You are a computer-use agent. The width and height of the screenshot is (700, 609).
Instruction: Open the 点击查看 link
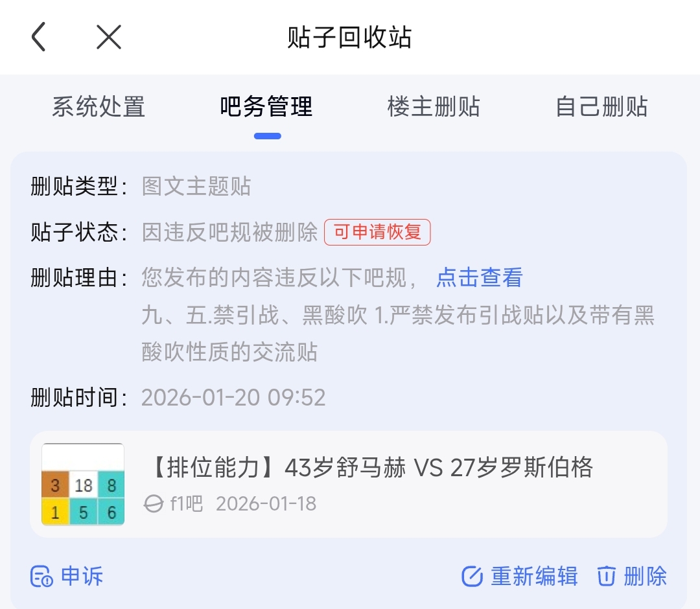pos(479,278)
